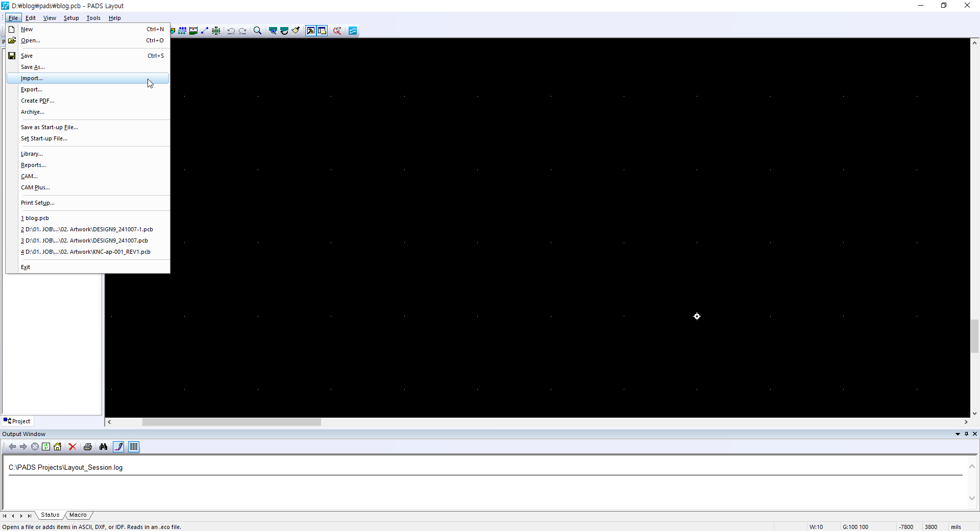
Task: Open the Tools menu
Action: coord(93,18)
